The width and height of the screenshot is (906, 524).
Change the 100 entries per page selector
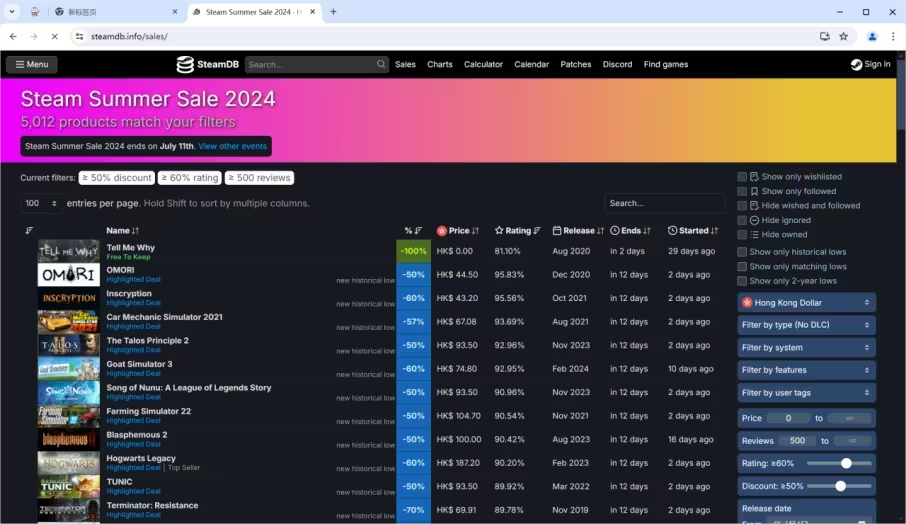(41, 203)
